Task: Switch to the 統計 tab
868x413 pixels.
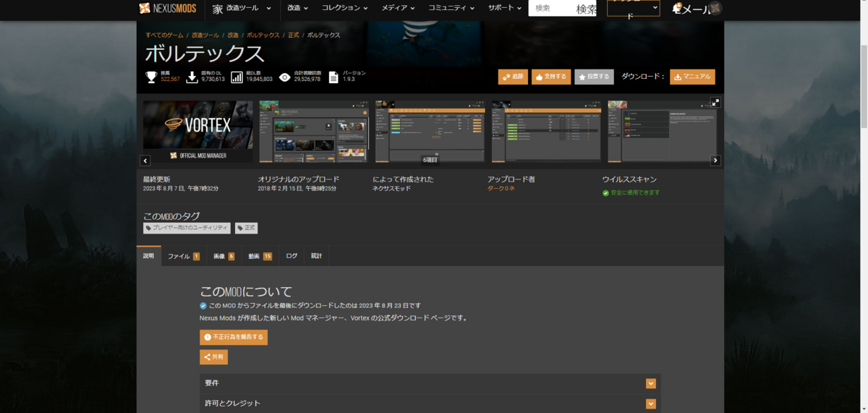Action: point(317,256)
